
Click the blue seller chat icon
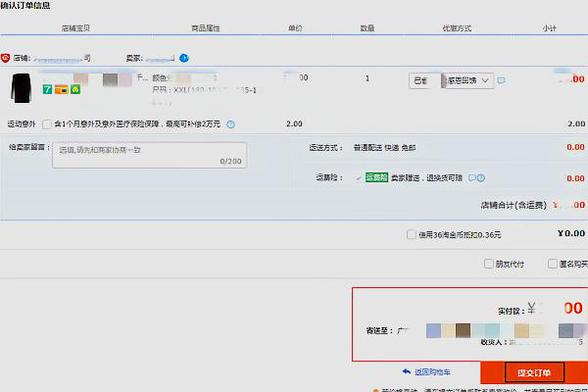click(184, 58)
